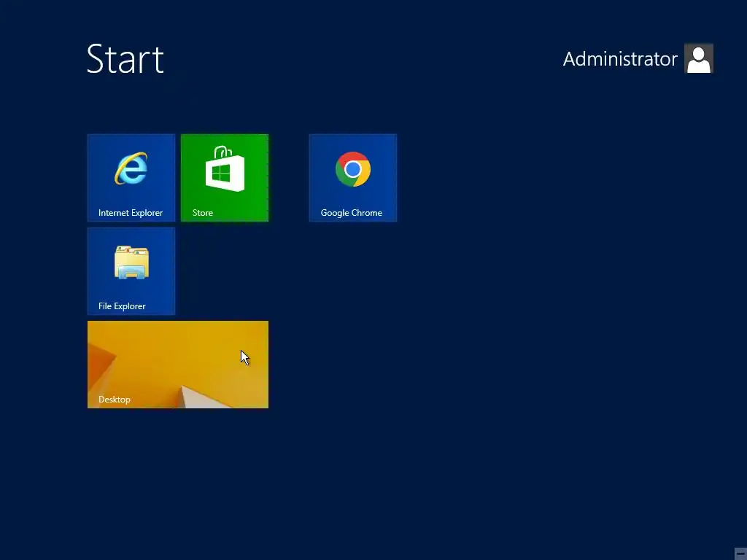Switch to the Desktop tile
Image resolution: width=747 pixels, height=560 pixels.
[178, 365]
